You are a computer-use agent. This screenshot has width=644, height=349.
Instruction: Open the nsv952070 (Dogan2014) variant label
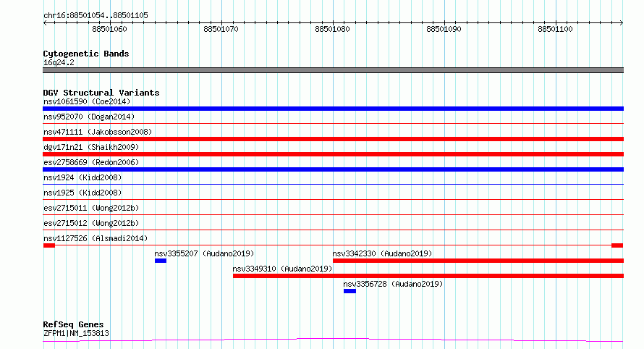point(89,117)
